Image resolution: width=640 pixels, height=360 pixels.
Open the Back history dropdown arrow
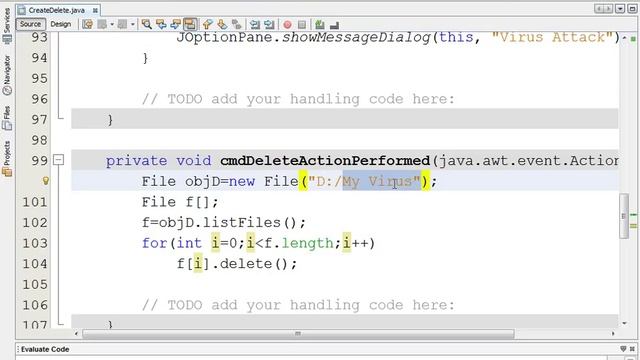pyautogui.click(x=112, y=24)
